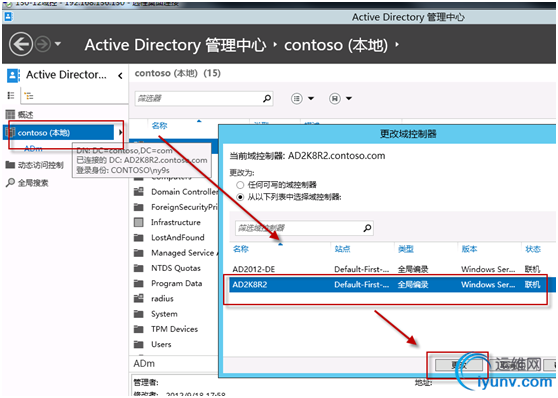The width and height of the screenshot is (558, 398).
Task: Select the radius row
Action: pyautogui.click(x=176, y=299)
